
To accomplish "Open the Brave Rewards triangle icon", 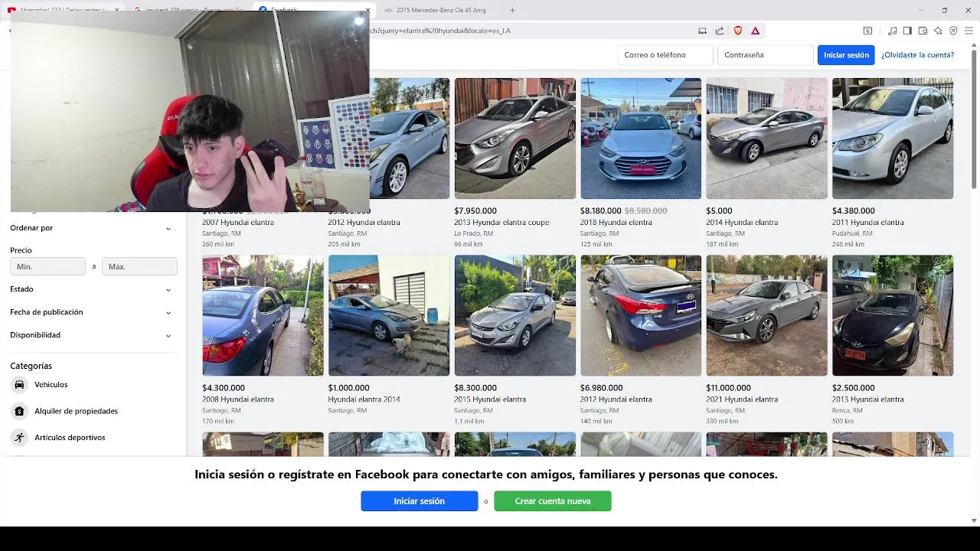I will (755, 31).
